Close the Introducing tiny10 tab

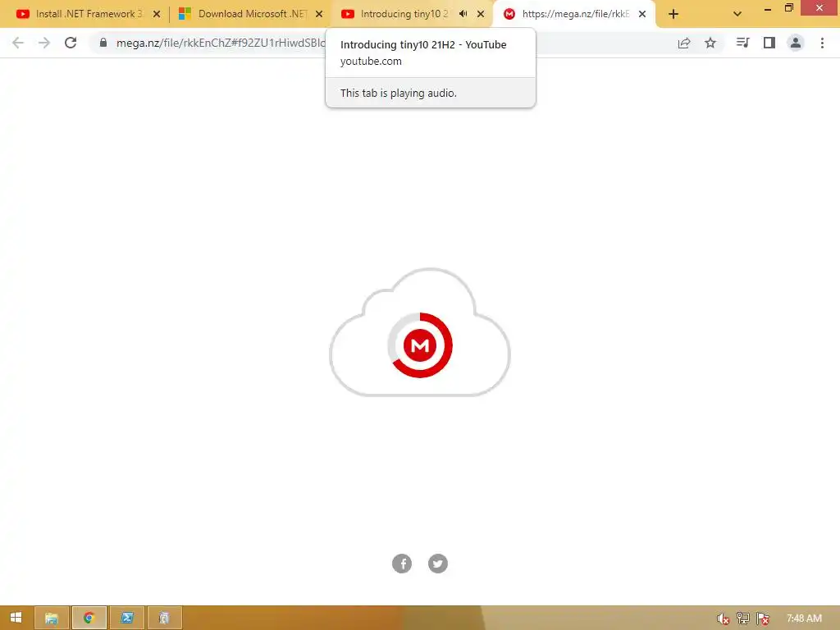pyautogui.click(x=481, y=15)
